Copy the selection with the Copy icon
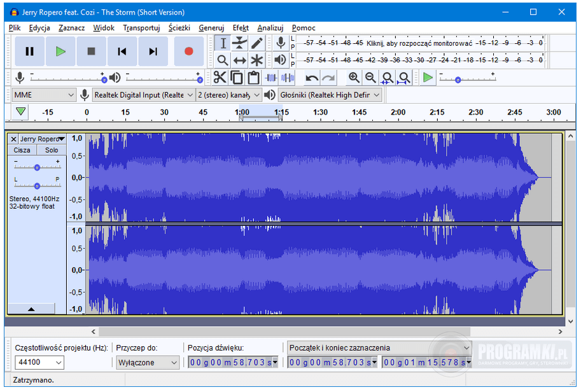581x392 pixels. click(x=236, y=78)
